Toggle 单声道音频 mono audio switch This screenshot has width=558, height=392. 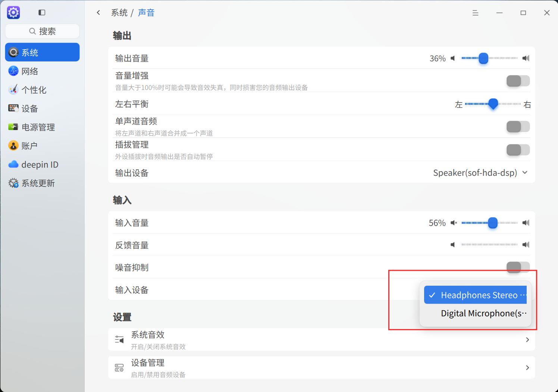click(518, 126)
